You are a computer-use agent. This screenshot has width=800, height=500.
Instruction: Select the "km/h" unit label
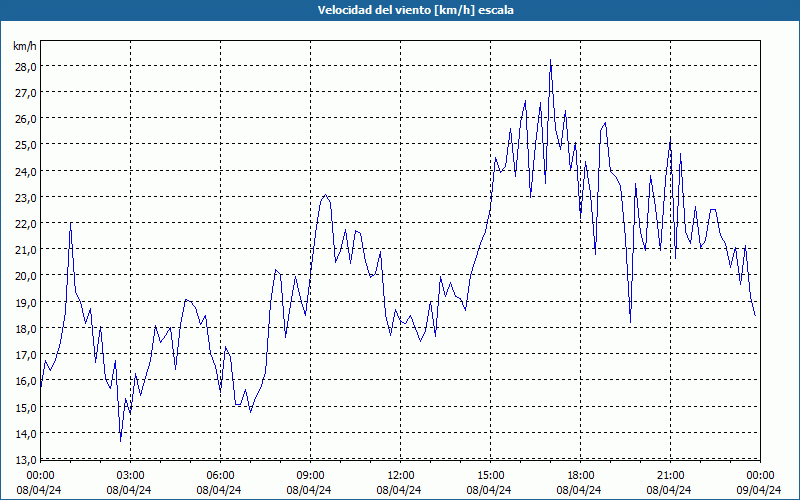tap(25, 46)
